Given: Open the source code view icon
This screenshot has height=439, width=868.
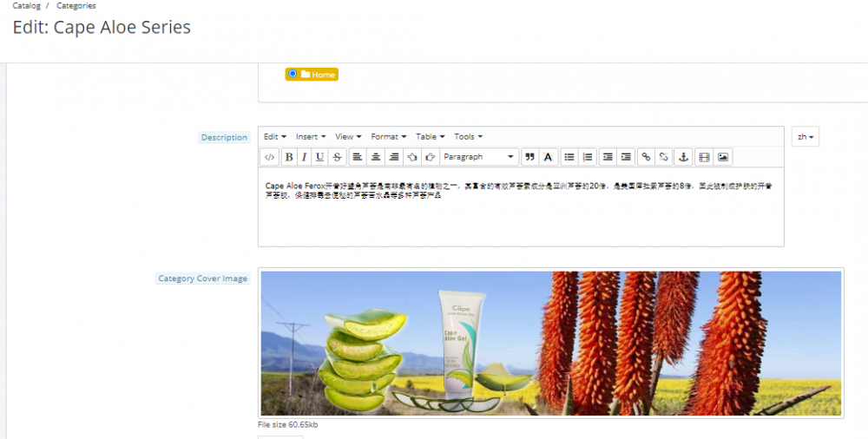Looking at the screenshot, I should [x=270, y=157].
